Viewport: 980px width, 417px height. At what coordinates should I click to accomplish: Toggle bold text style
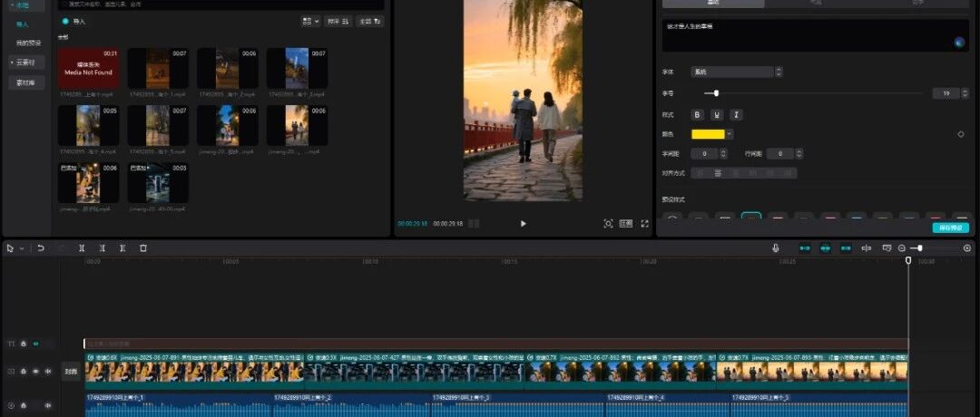point(698,115)
